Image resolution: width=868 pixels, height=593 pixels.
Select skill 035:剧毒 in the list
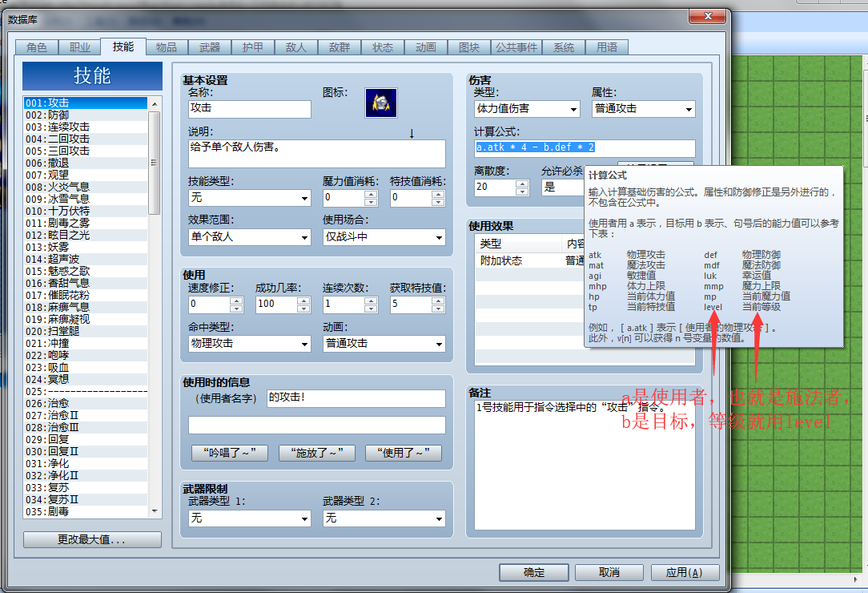(x=86, y=511)
